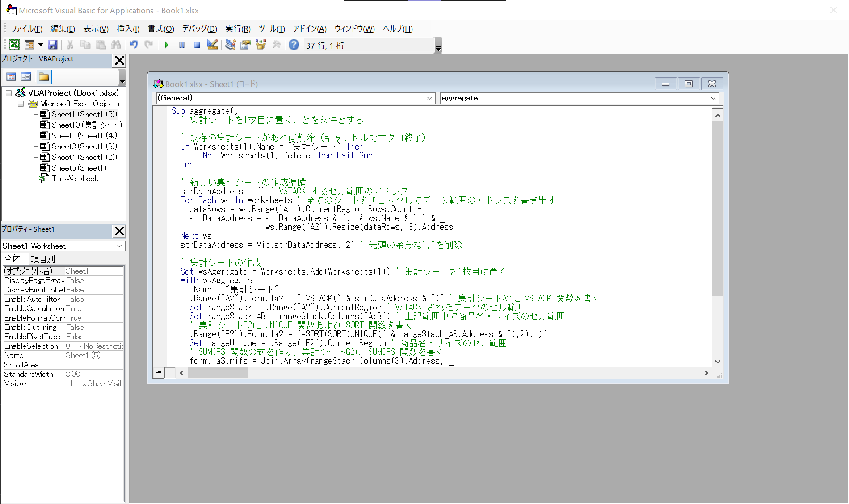
Task: Save the workbook with the floppy icon
Action: pos(53,45)
